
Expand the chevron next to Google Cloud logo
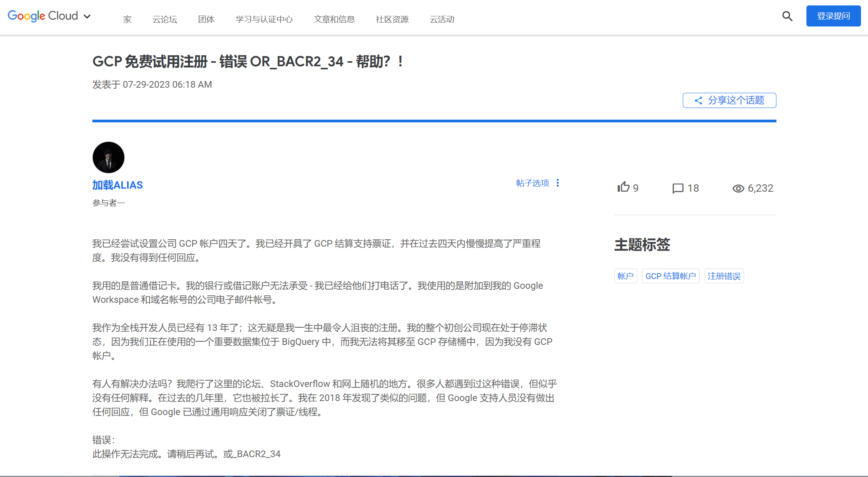[87, 16]
